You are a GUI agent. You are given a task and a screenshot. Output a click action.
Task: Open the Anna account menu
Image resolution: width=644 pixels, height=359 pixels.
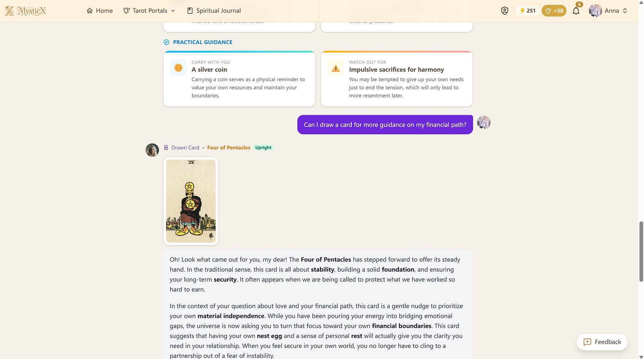point(608,11)
